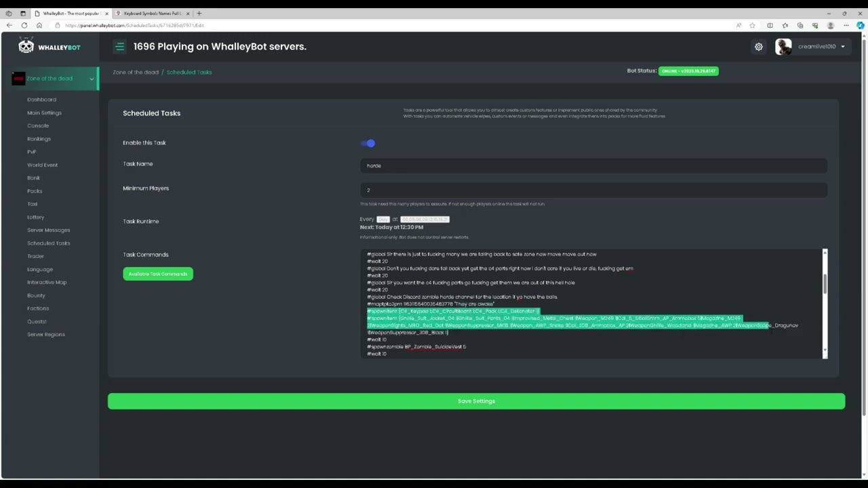868x488 pixels.
Task: Open Interactive Map in sidebar
Action: [x=47, y=282]
